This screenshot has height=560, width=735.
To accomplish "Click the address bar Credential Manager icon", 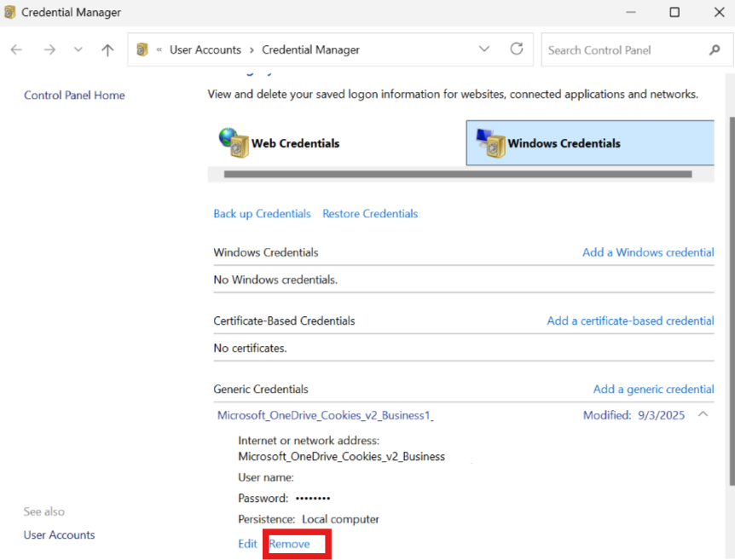I will pyautogui.click(x=142, y=49).
